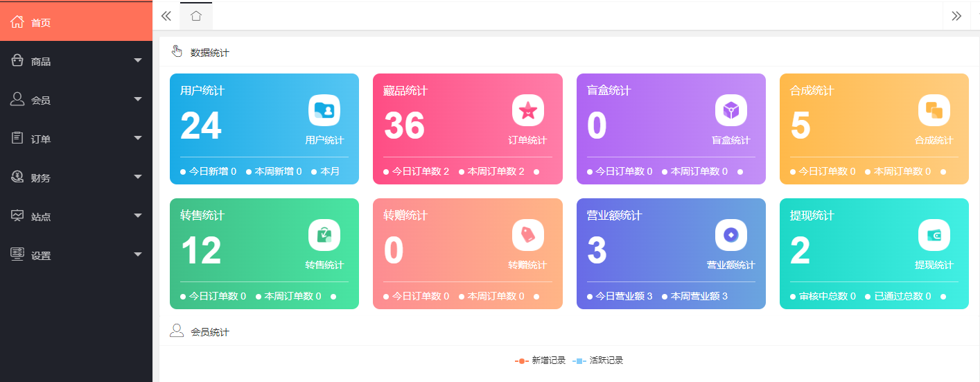Open the 站点 sidebar menu
This screenshot has width=980, height=382.
76,216
